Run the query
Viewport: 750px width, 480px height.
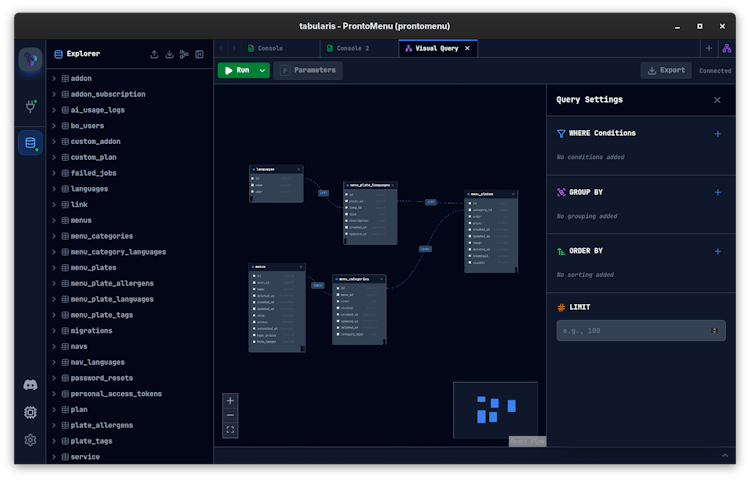coord(238,70)
